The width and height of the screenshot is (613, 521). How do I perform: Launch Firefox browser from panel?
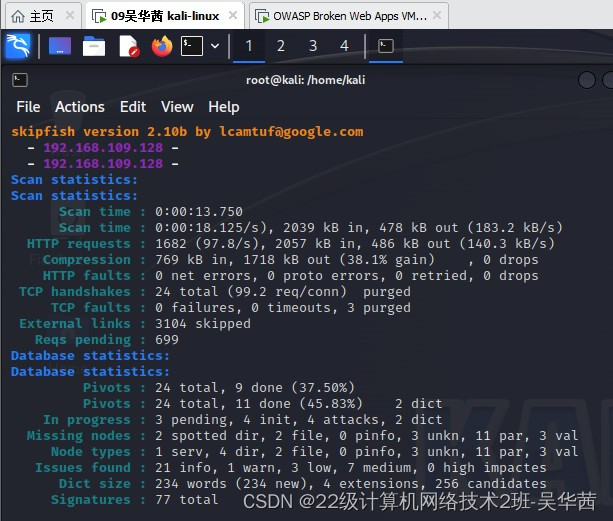(162, 46)
